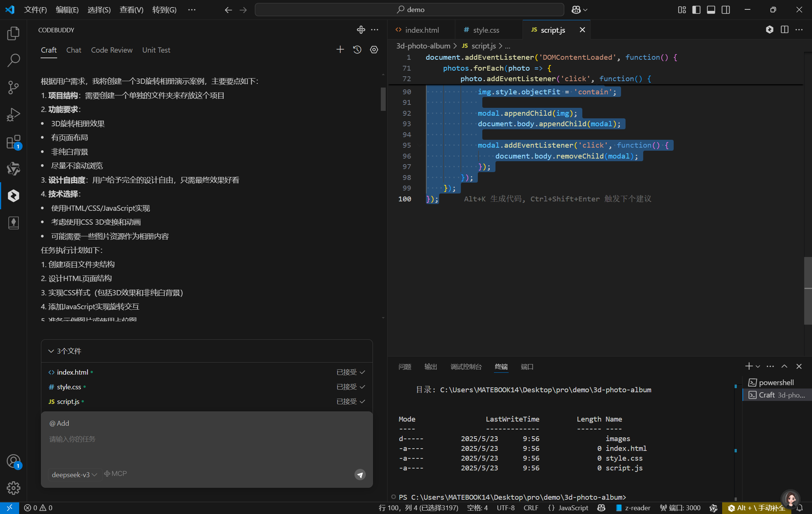Open the deepseek-v3 model dropdown
The height and width of the screenshot is (514, 812).
click(74, 475)
